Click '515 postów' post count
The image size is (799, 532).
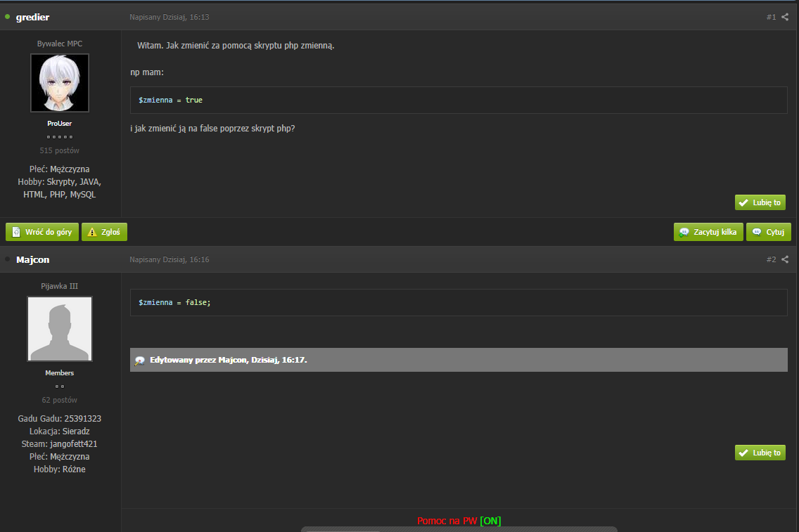60,150
